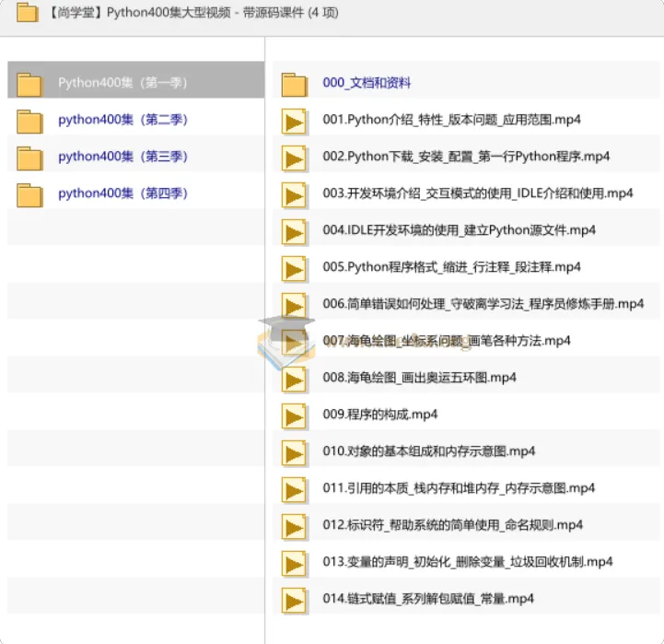
Task: Click the folder icon for python400集（第四季）
Action: point(29,195)
